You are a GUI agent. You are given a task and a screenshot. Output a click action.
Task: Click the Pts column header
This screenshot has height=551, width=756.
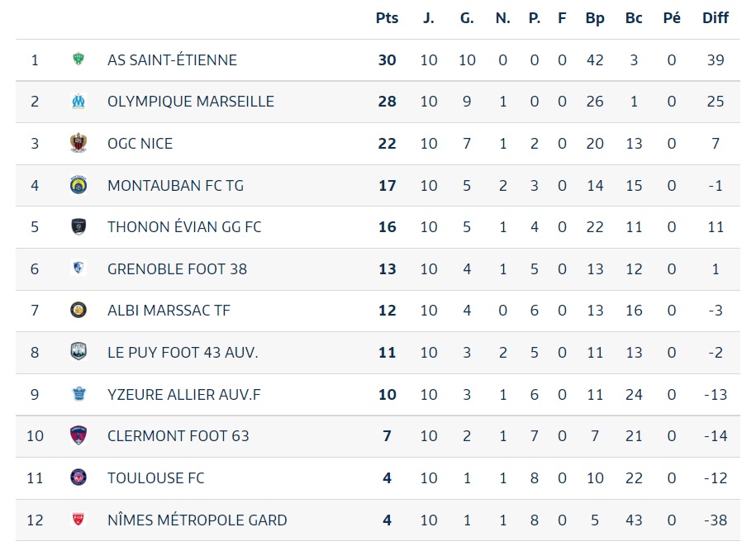387,17
